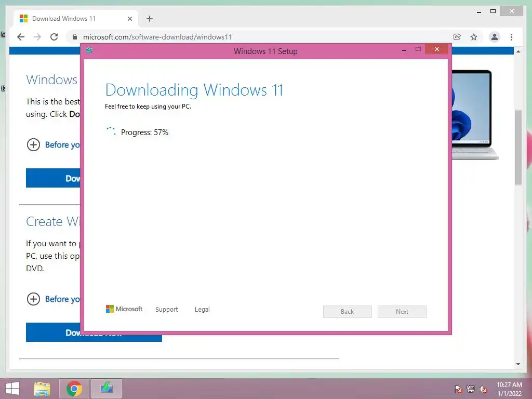The width and height of the screenshot is (532, 399).
Task: Open the taskbar clock and date
Action: point(509,389)
